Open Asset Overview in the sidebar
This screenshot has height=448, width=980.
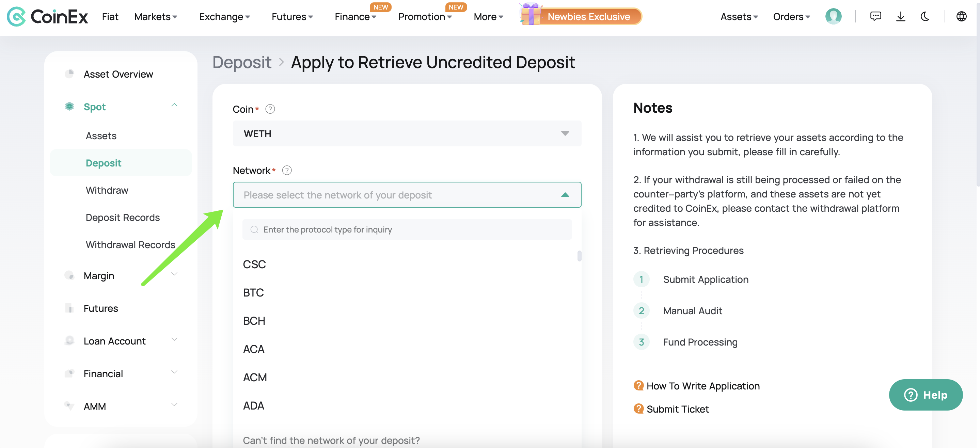click(x=118, y=74)
